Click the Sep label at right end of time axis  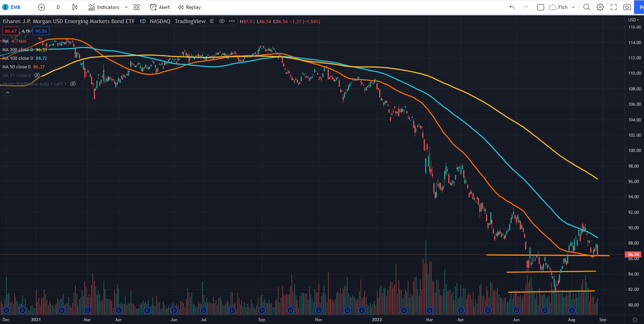pos(603,320)
